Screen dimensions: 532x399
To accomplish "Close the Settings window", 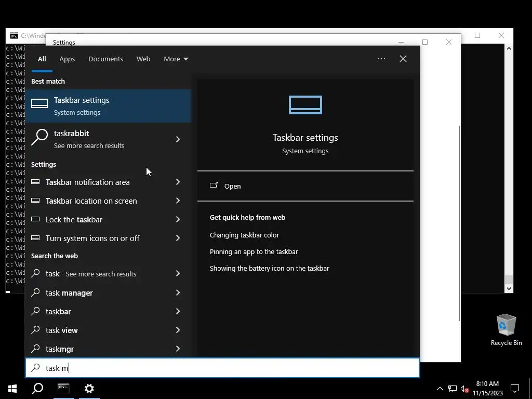I will (x=449, y=42).
